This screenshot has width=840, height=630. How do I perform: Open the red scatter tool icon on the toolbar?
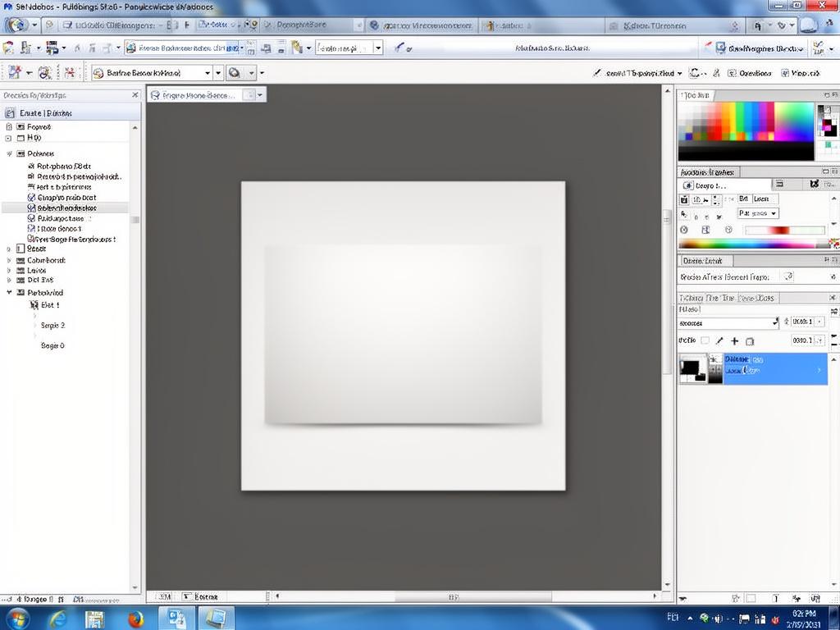[x=70, y=71]
